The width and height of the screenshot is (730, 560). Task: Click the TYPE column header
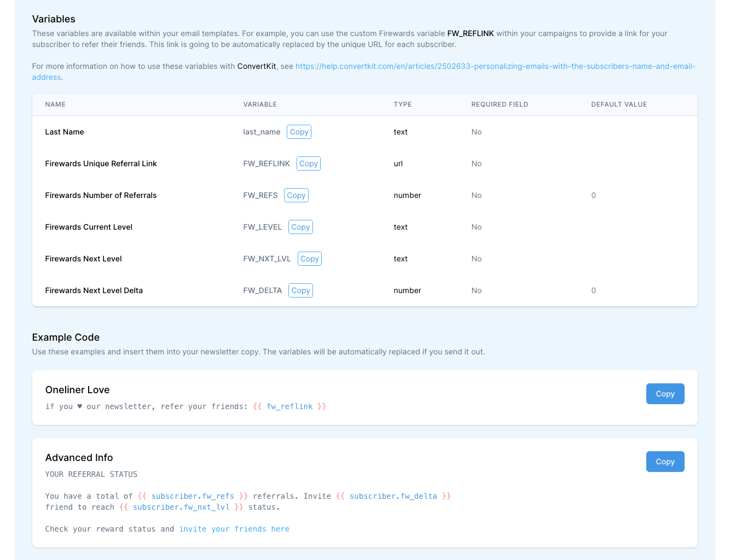pyautogui.click(x=403, y=104)
